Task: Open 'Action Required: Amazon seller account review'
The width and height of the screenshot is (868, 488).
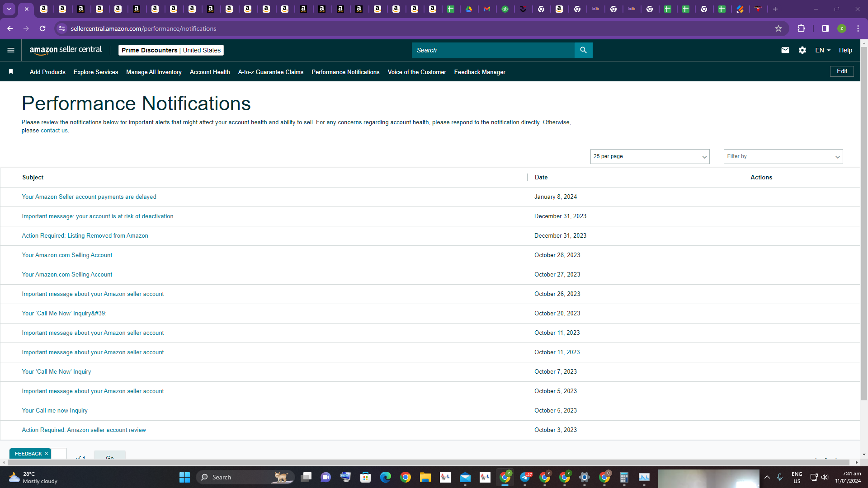Action: click(x=84, y=430)
